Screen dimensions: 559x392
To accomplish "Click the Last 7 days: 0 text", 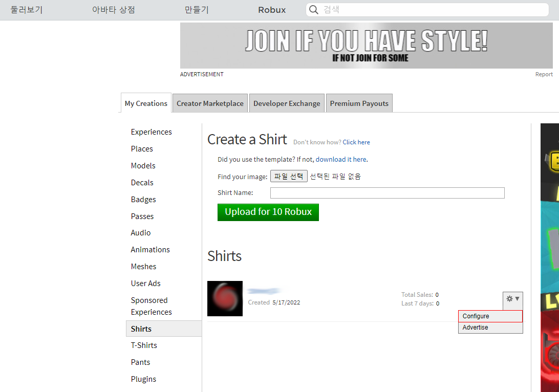I will 420,303.
